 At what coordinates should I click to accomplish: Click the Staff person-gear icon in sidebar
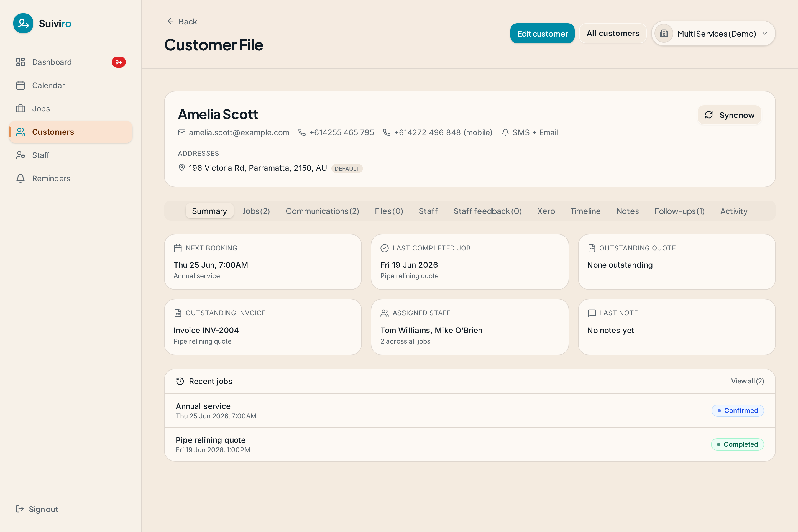[20, 155]
